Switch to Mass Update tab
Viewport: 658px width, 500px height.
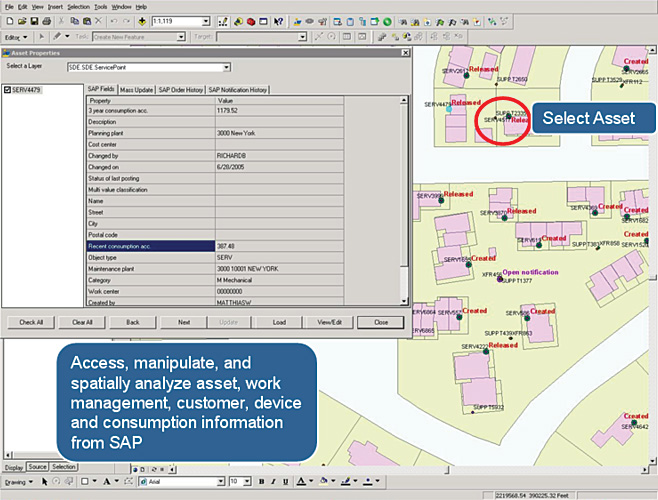[136, 90]
